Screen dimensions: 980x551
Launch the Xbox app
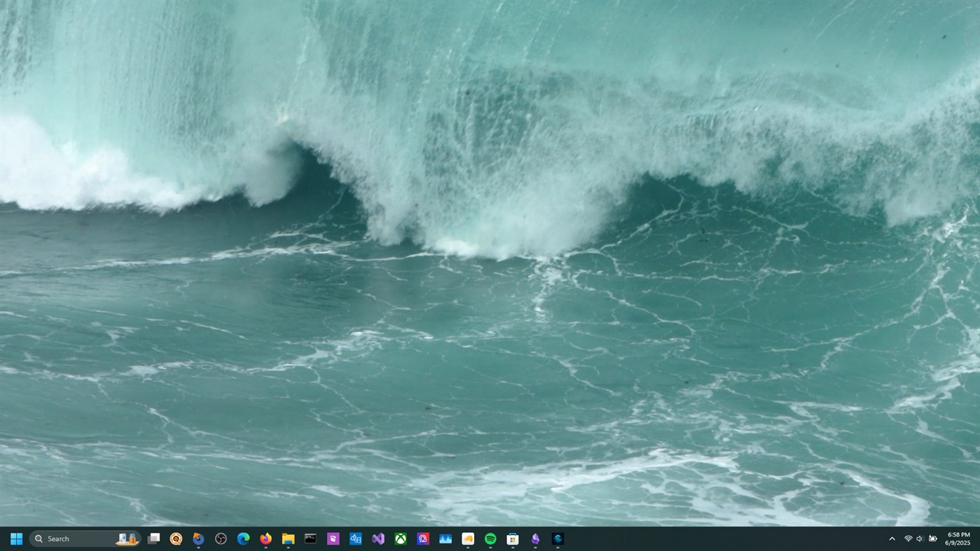(401, 538)
